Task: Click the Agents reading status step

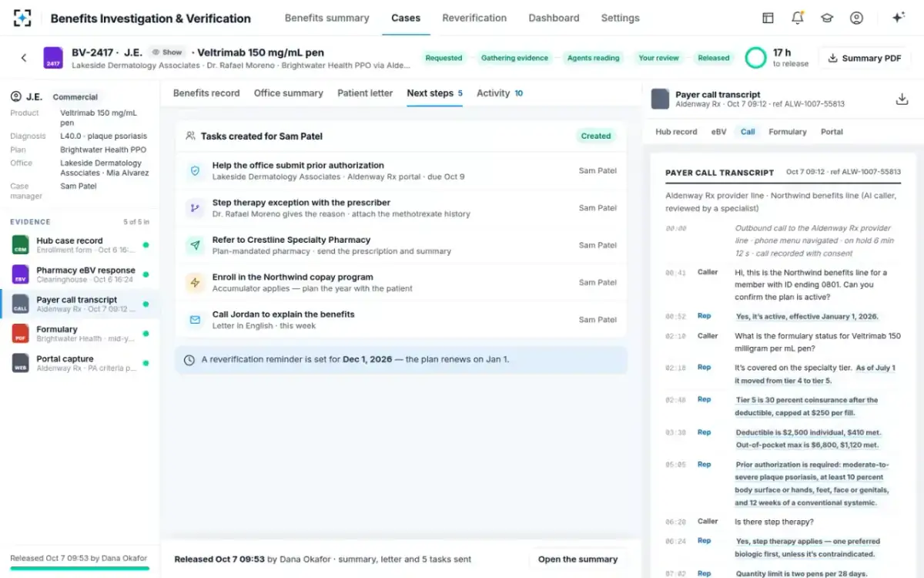Action: click(594, 58)
